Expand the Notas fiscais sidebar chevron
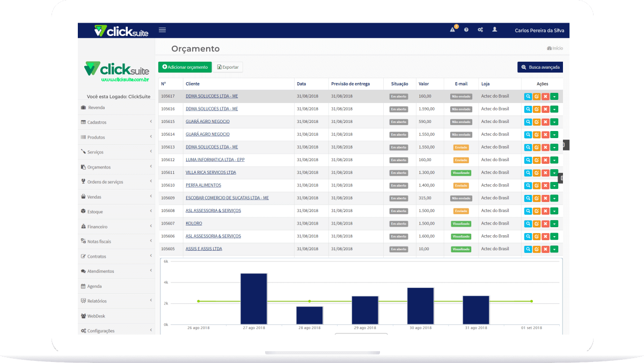The height and width of the screenshot is (363, 644). [x=151, y=241]
